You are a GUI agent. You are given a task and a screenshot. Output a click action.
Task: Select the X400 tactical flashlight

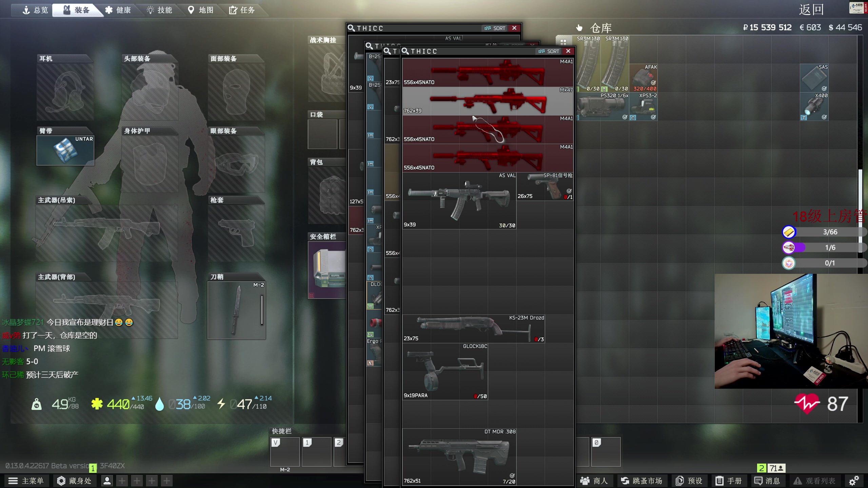[814, 106]
